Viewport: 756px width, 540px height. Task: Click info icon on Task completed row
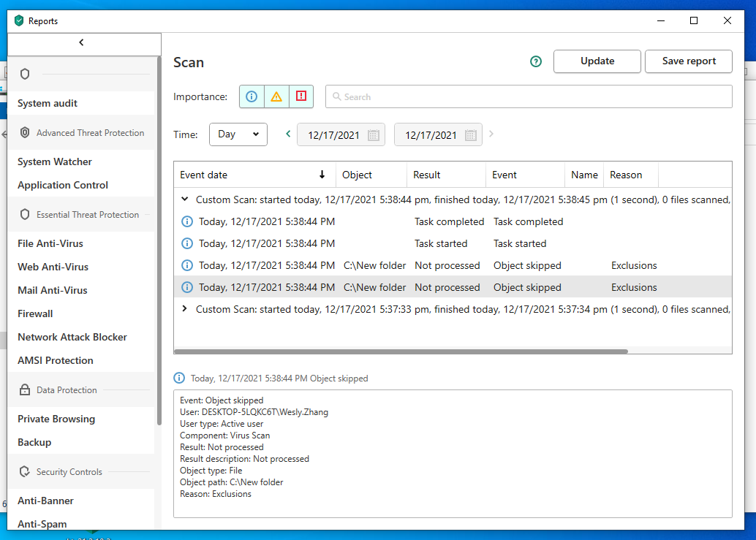tap(186, 221)
